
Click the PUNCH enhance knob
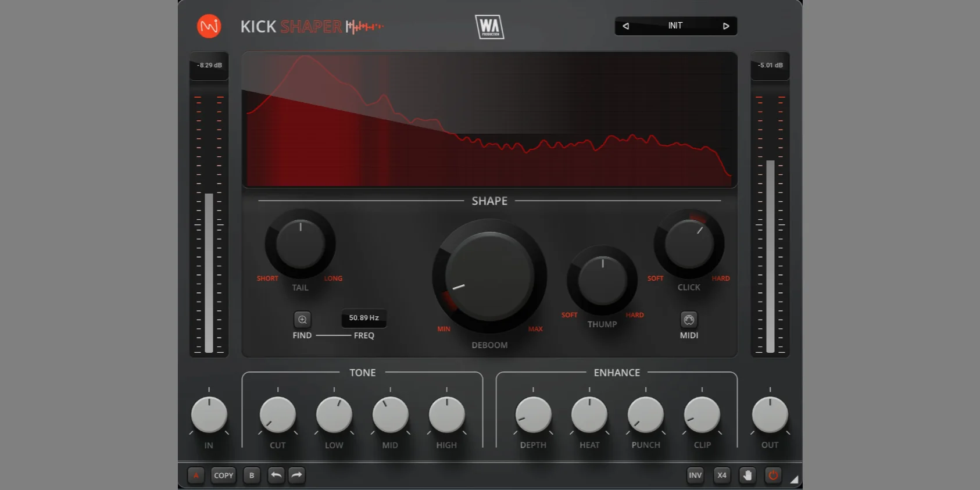[646, 415]
